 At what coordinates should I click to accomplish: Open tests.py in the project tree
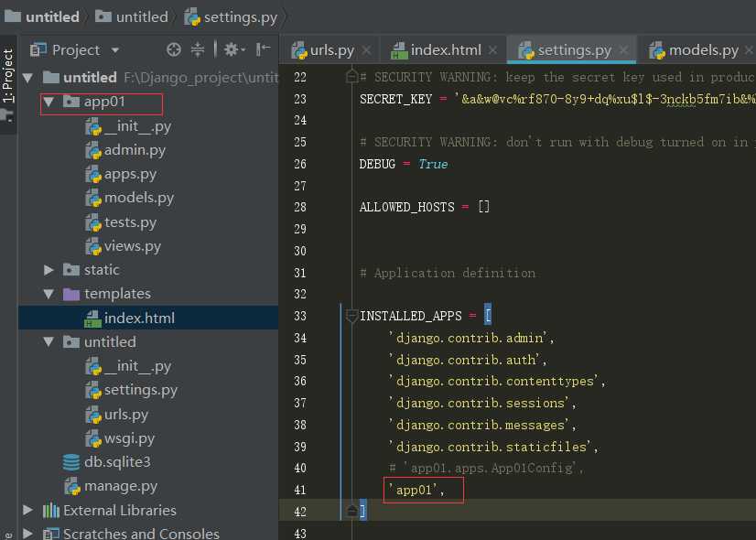(121, 222)
